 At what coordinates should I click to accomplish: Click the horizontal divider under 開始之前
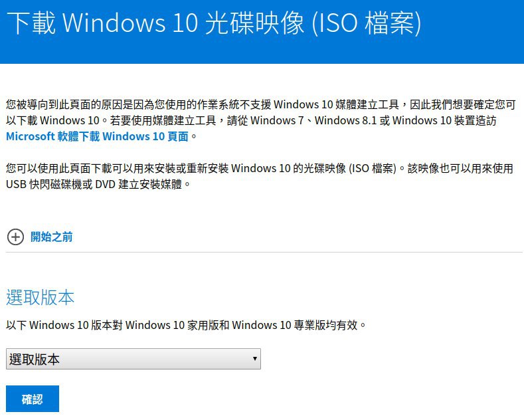264,252
